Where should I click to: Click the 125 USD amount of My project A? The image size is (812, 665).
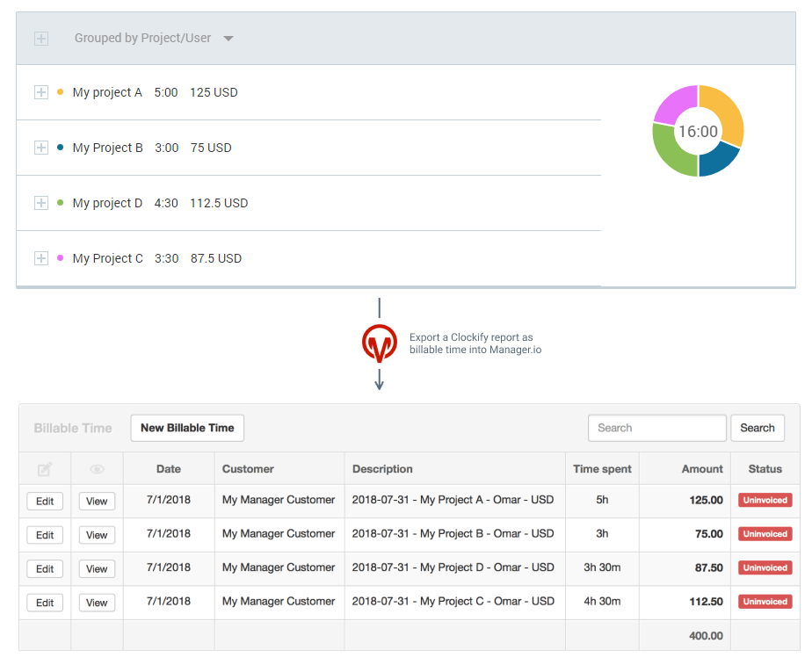point(214,92)
